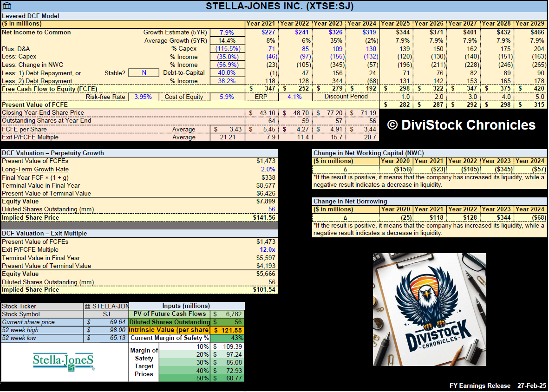Viewport: 549px width, 392px height.
Task: Select the Current share price 69.64 cell
Action: coord(106,322)
